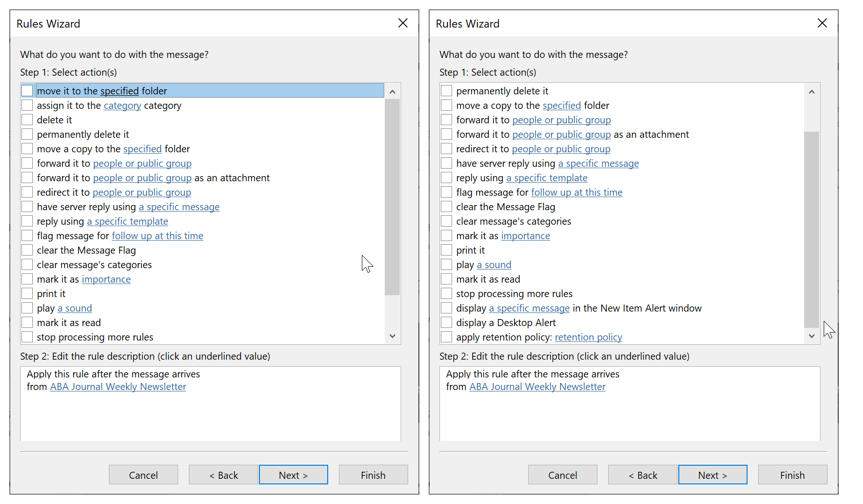Check 'clear the Message Flag' in left wizard

(27, 250)
